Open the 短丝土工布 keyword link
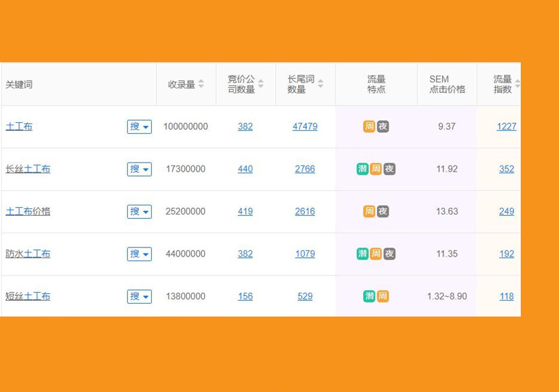This screenshot has width=559, height=392. (28, 296)
